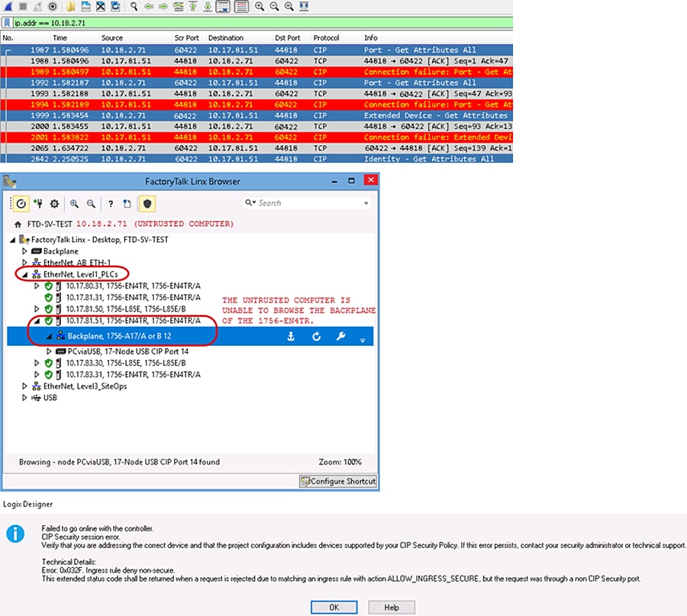The image size is (687, 616).
Task: Click the Configure Shortcut button
Action: pyautogui.click(x=338, y=481)
